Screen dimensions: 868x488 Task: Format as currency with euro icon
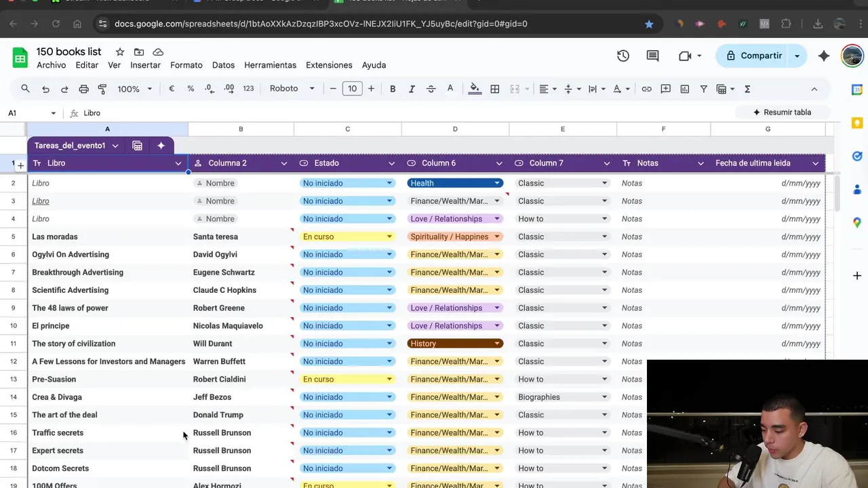(x=172, y=89)
